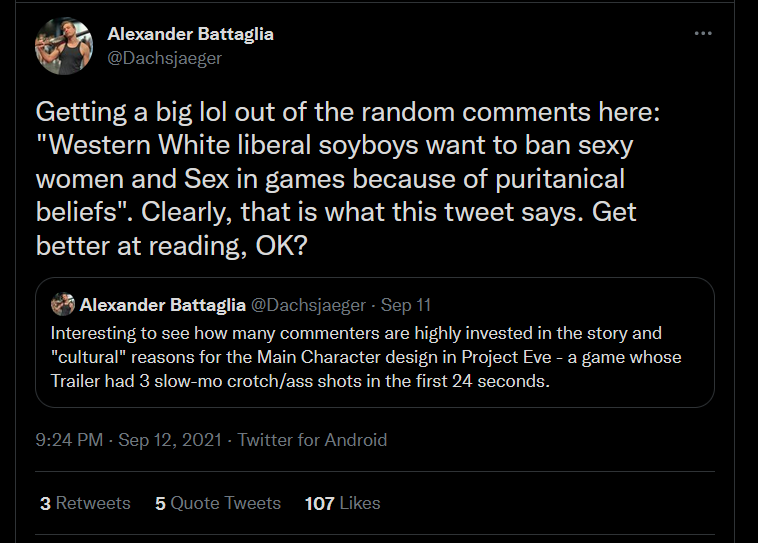Open the small avatar in the quoted tweet
The image size is (758, 543).
pos(63,305)
